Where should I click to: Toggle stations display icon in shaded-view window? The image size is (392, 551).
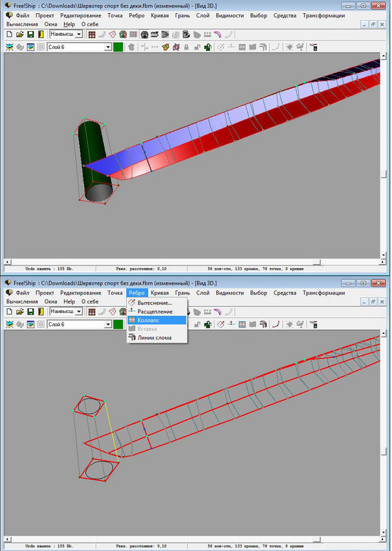click(x=144, y=34)
